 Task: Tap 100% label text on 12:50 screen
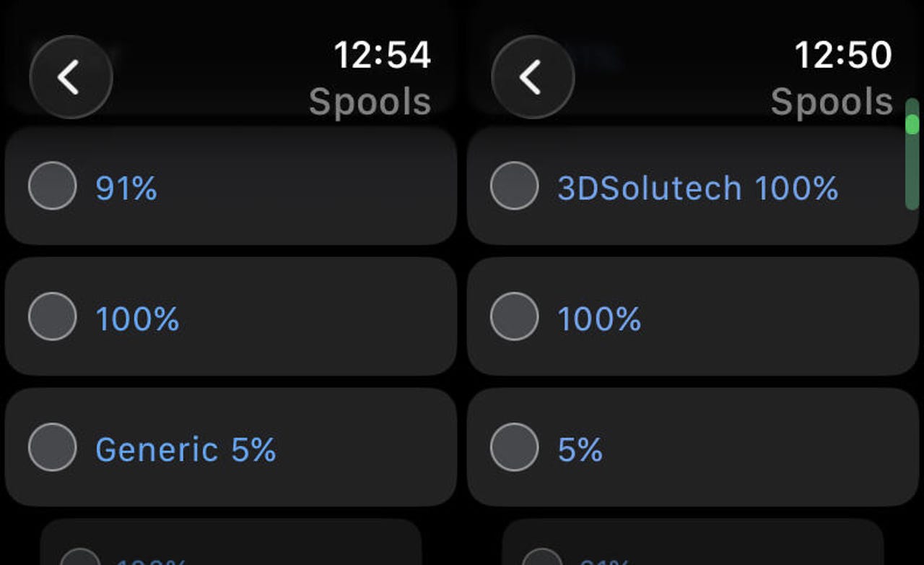[x=599, y=319]
